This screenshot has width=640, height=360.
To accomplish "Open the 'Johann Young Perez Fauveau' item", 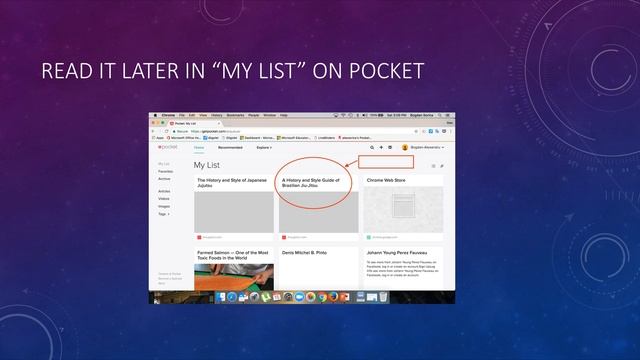I will pyautogui.click(x=397, y=253).
